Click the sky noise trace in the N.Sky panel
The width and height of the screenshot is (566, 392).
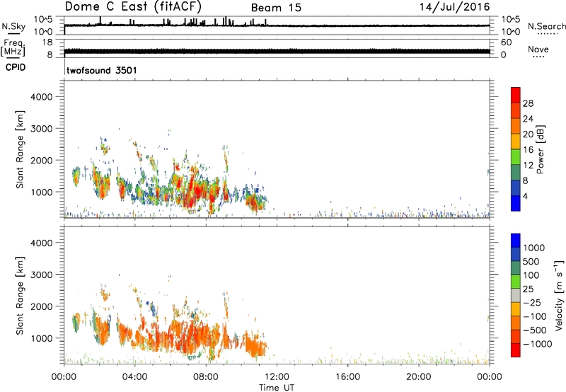[277, 25]
